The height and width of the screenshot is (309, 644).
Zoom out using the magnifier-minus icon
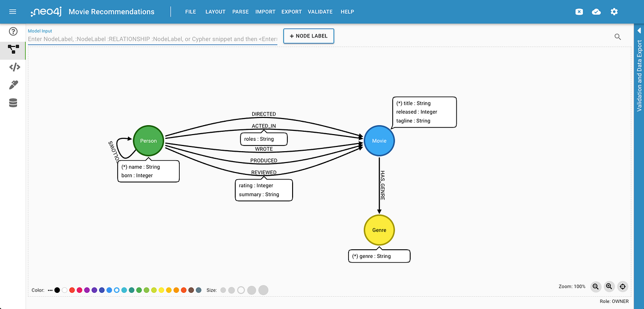point(596,287)
